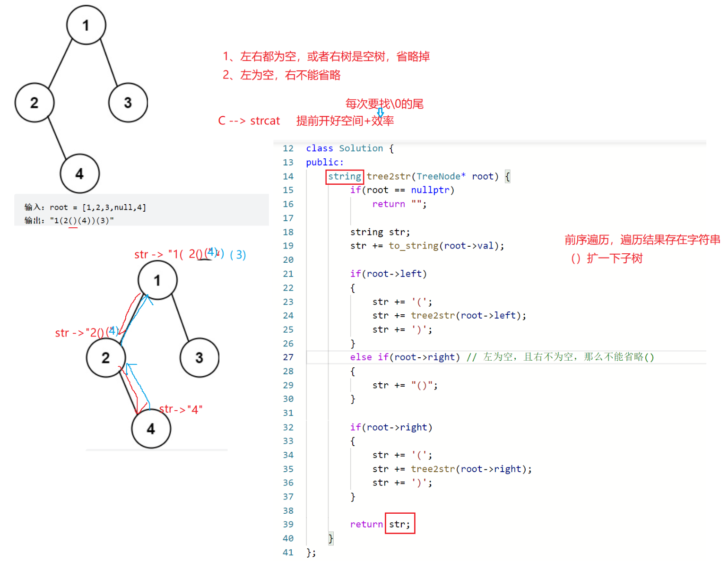Click line number 31 in the gutter
728x561 pixels.
[x=288, y=413]
